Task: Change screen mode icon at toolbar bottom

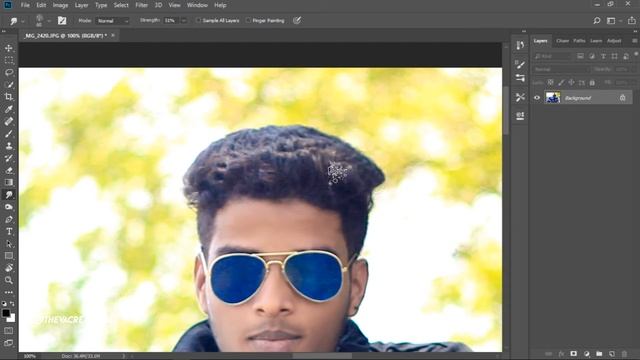Action: tap(9, 343)
